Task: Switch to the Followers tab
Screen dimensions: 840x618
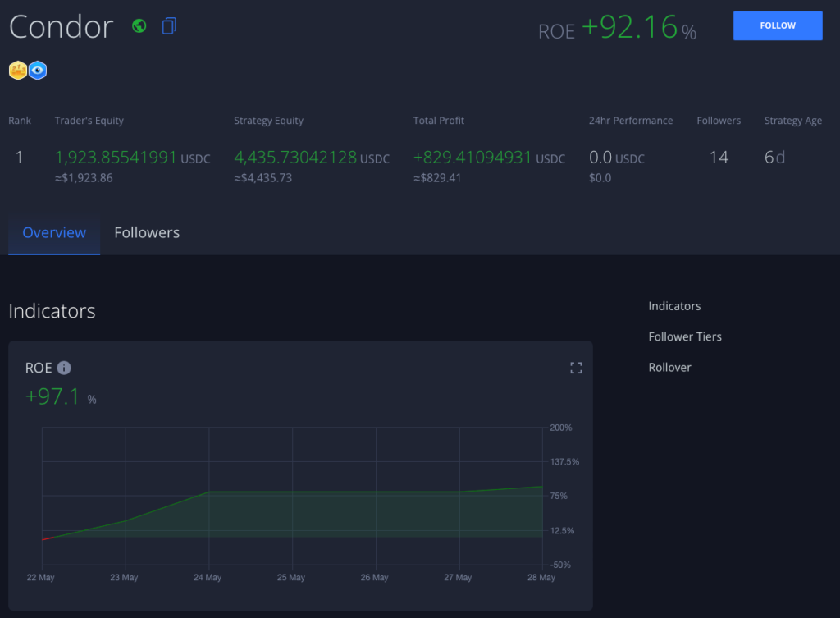Action: (147, 232)
